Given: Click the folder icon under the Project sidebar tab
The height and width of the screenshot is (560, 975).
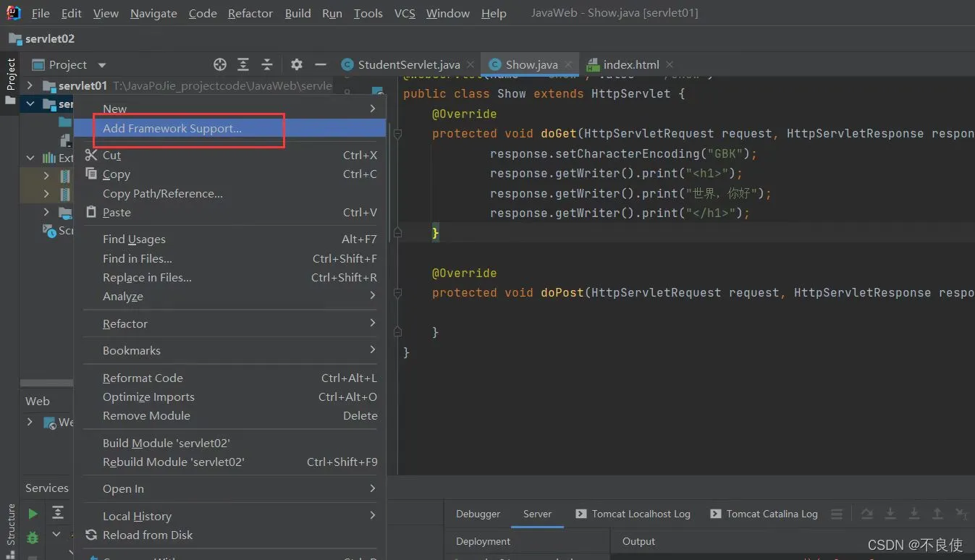Looking at the screenshot, I should [10, 101].
